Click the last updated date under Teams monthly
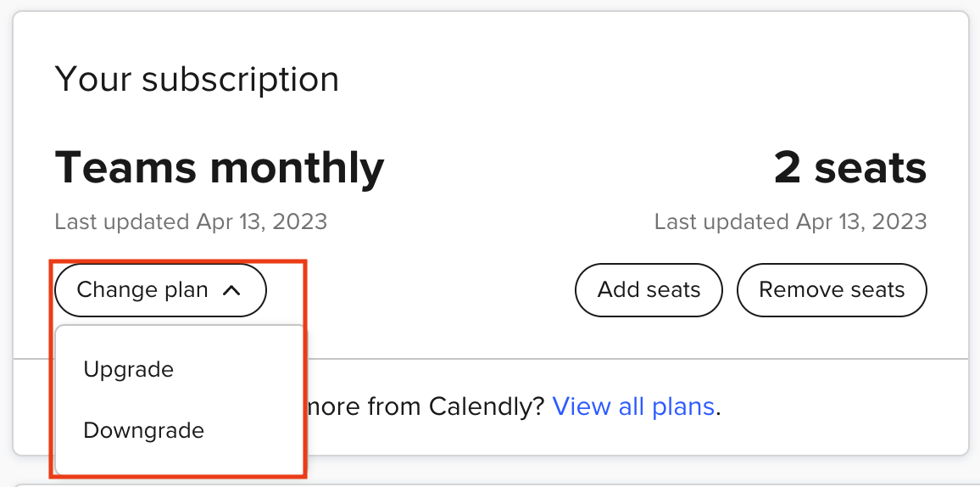980x487 pixels. 191,222
